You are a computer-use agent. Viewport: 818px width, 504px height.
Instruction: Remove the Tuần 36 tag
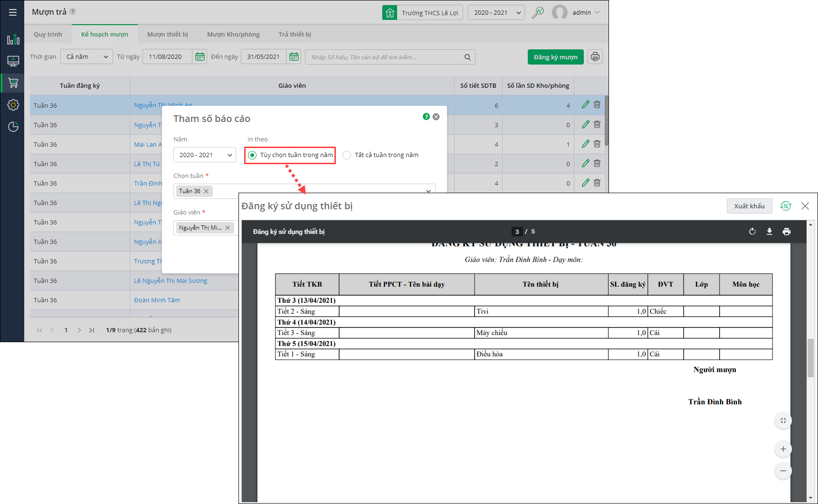click(206, 191)
